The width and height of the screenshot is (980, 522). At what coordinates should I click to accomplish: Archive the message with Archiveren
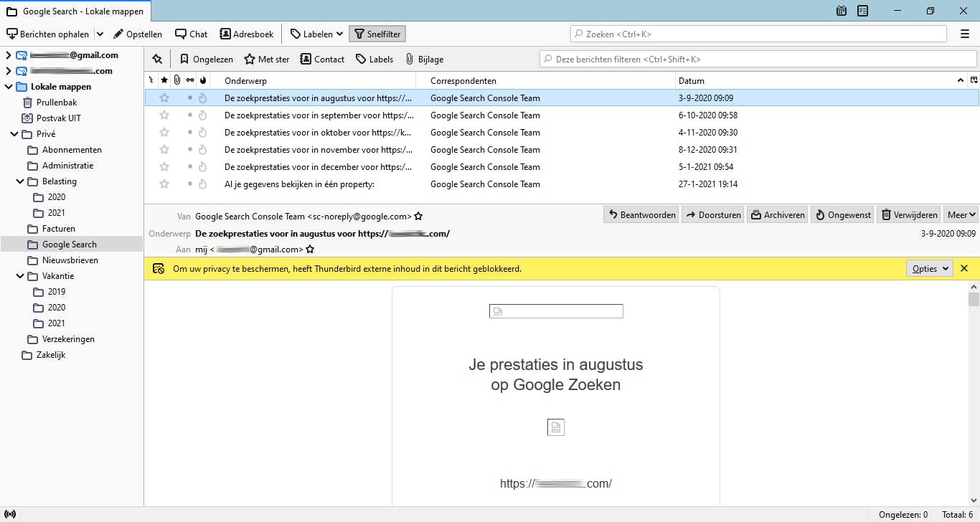coord(777,214)
